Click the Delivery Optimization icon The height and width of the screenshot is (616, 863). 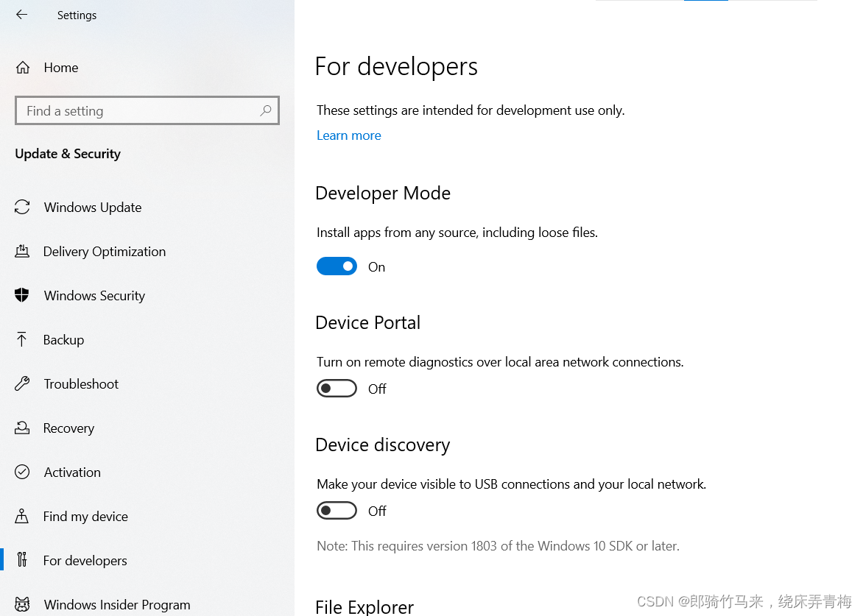point(22,251)
